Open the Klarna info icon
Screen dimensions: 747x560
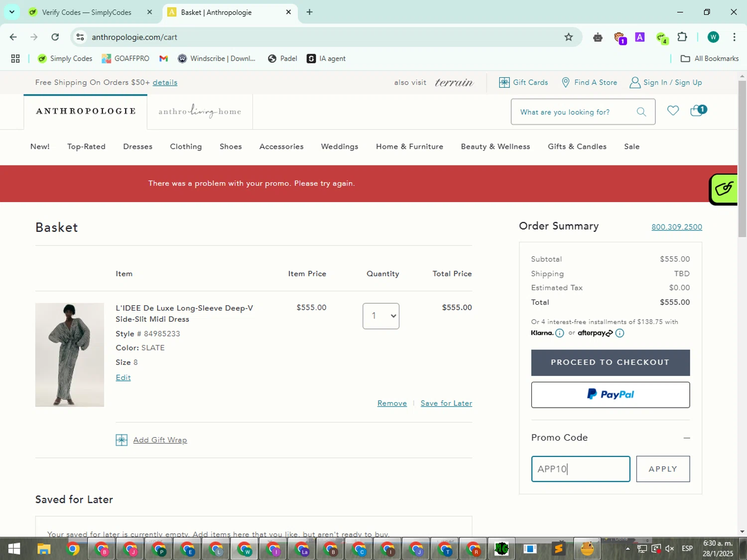tap(560, 333)
